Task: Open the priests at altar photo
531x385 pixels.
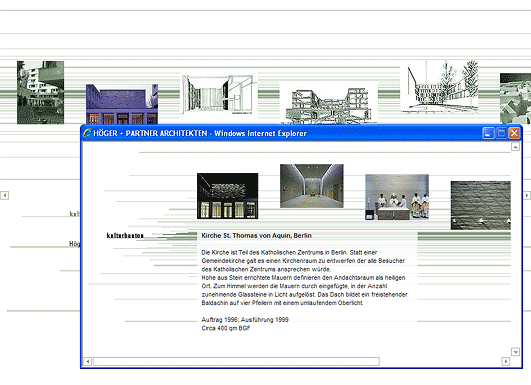Action: 397,197
